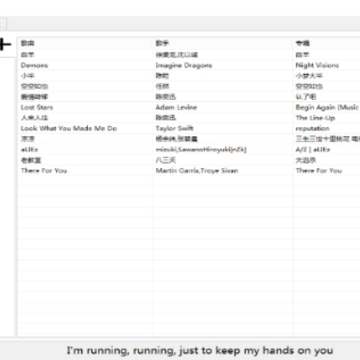This screenshot has height=360, width=360.
Task: Select Look What You Made Me Do
Action: coord(69,128)
